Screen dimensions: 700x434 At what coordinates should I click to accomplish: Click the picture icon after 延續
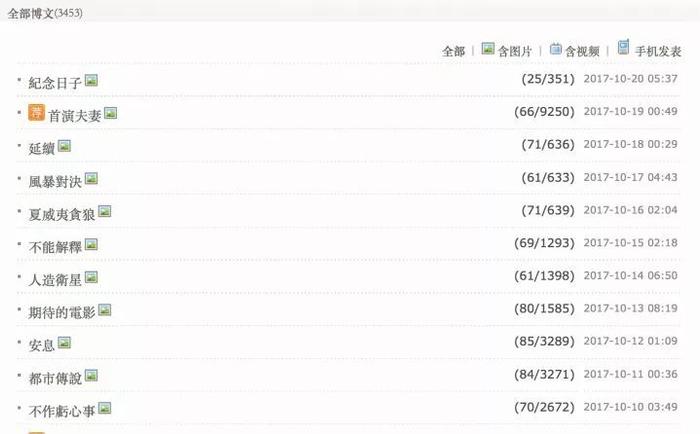pos(64,146)
